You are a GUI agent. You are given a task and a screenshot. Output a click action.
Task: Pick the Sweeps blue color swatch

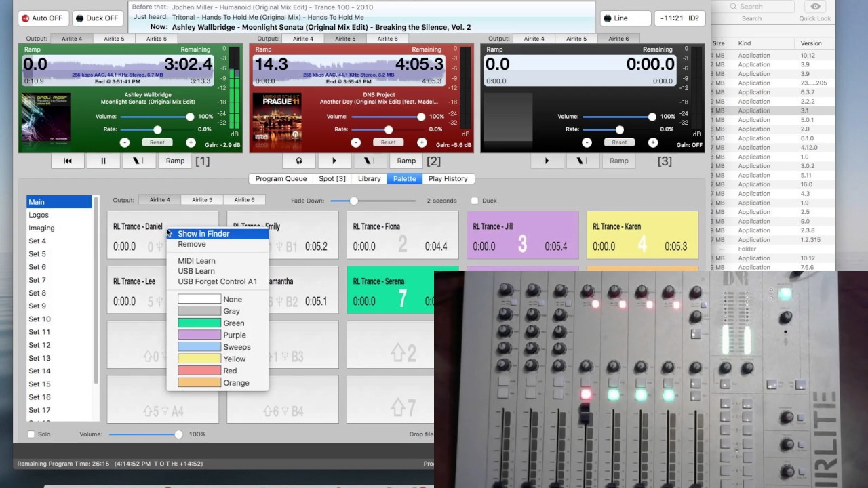(199, 347)
